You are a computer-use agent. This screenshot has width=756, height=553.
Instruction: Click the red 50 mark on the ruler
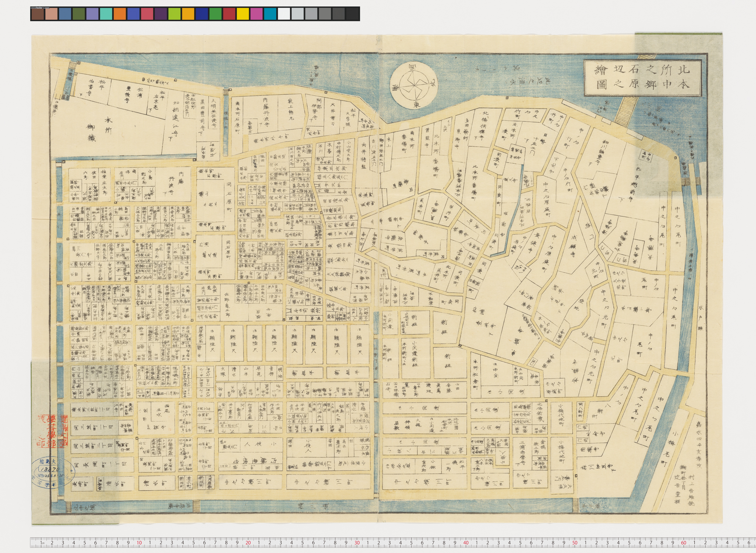(575, 543)
